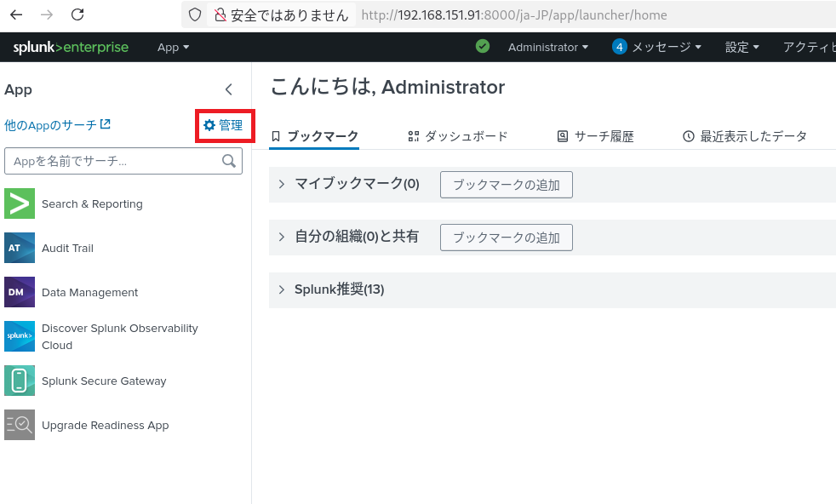The image size is (836, 504).
Task: Click ブックマークの追加 beside マイブックマーク
Action: pos(506,185)
